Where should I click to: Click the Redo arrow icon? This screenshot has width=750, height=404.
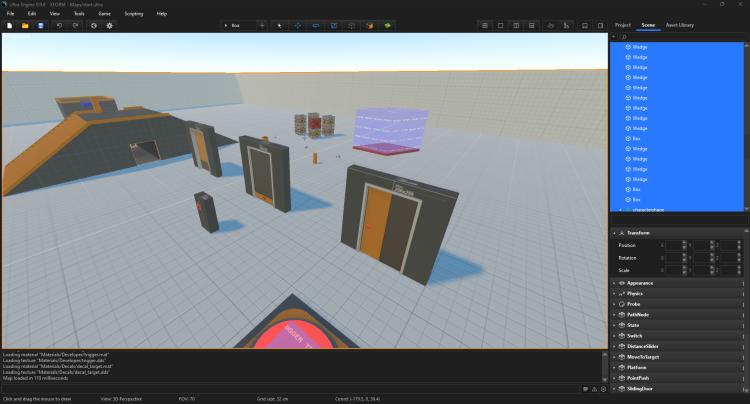point(75,25)
